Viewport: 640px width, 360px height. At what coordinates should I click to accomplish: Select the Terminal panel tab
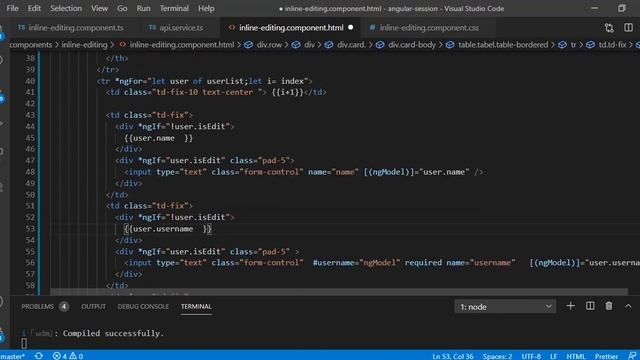[196, 307]
